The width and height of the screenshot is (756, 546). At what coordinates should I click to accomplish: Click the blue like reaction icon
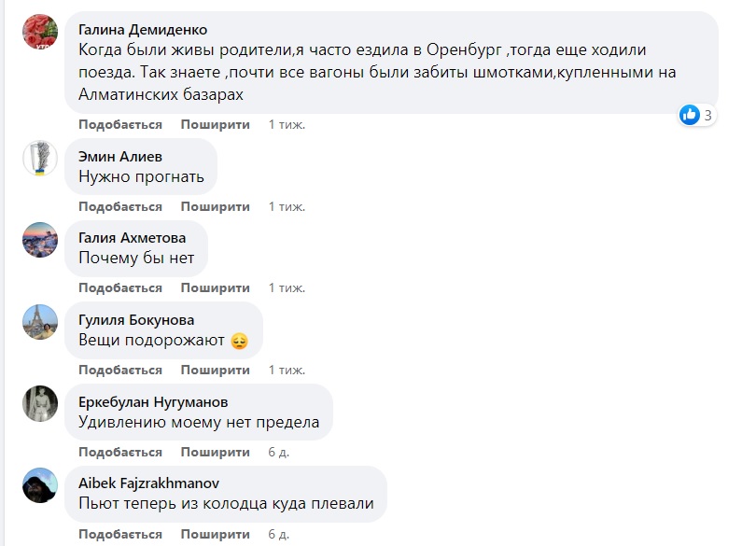690,115
